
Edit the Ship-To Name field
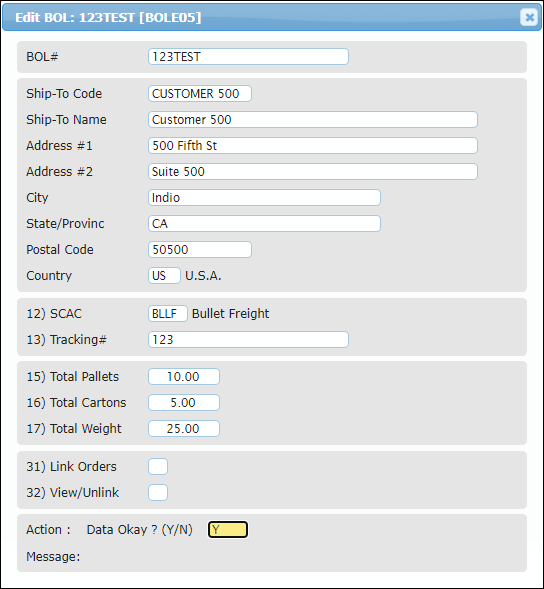[x=313, y=119]
